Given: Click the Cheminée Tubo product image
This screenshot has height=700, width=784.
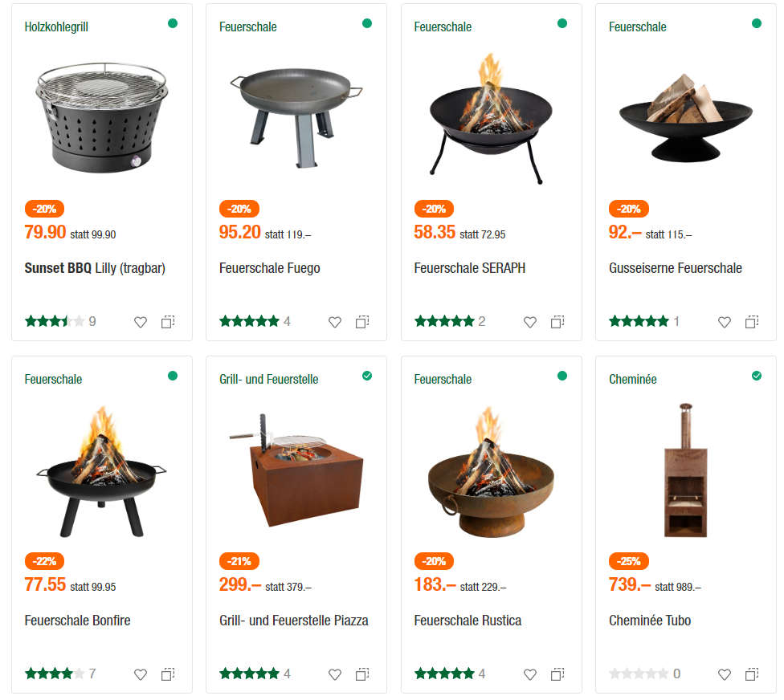Looking at the screenshot, I should click(685, 470).
